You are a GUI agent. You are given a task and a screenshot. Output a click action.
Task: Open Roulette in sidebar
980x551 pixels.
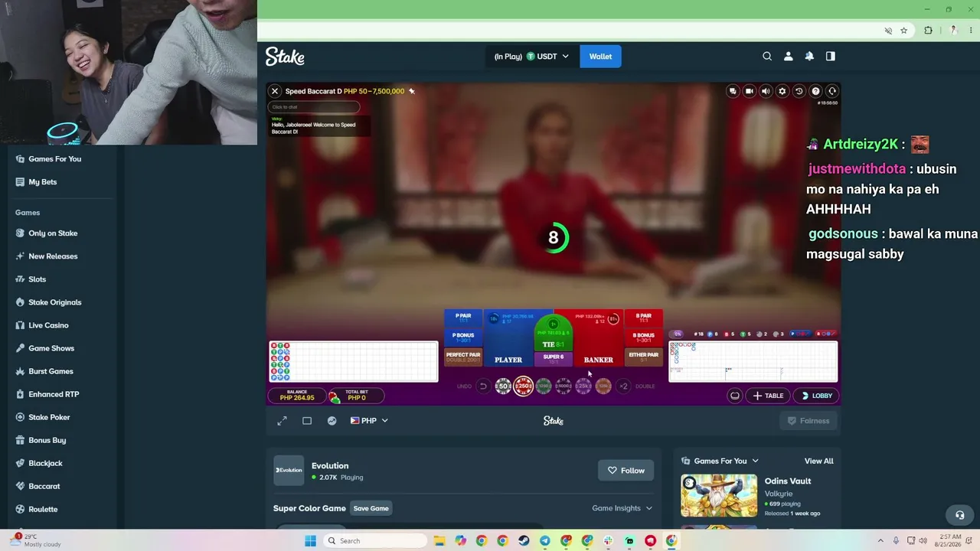(x=43, y=509)
